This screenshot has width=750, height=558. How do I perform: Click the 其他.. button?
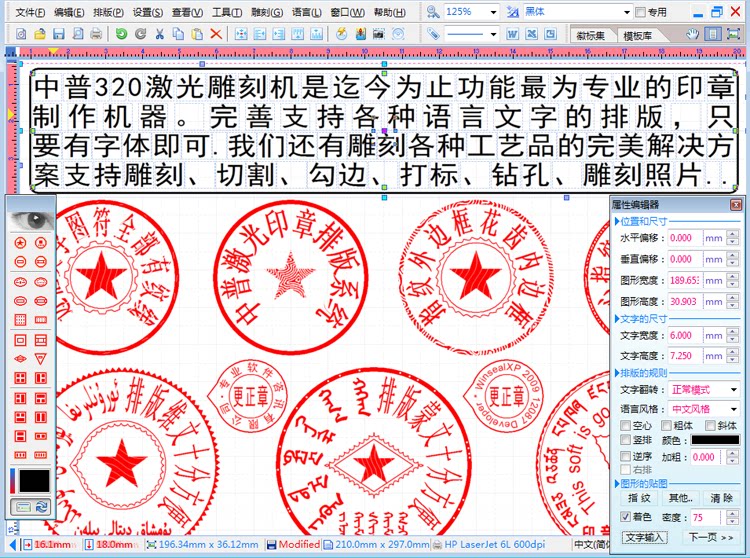tap(681, 498)
